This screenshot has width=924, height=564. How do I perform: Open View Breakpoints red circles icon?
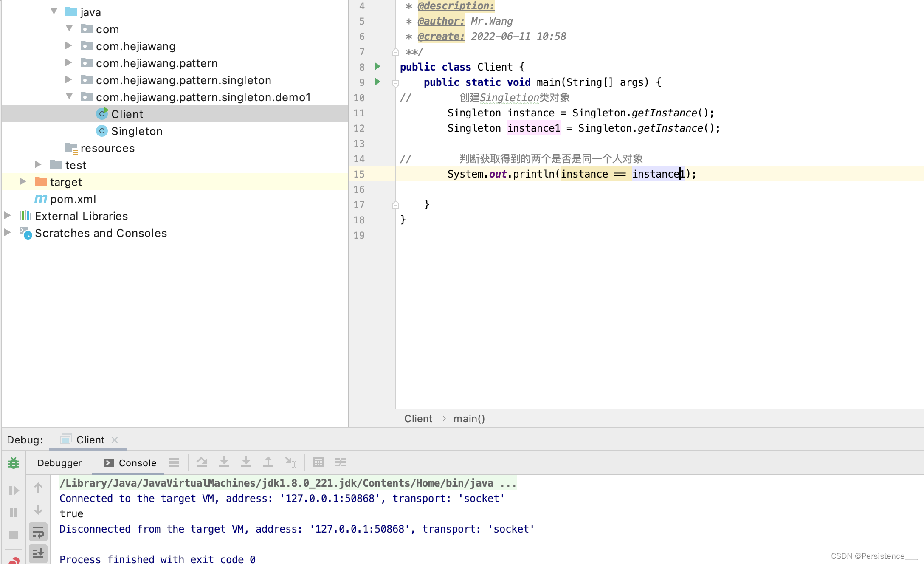click(14, 560)
